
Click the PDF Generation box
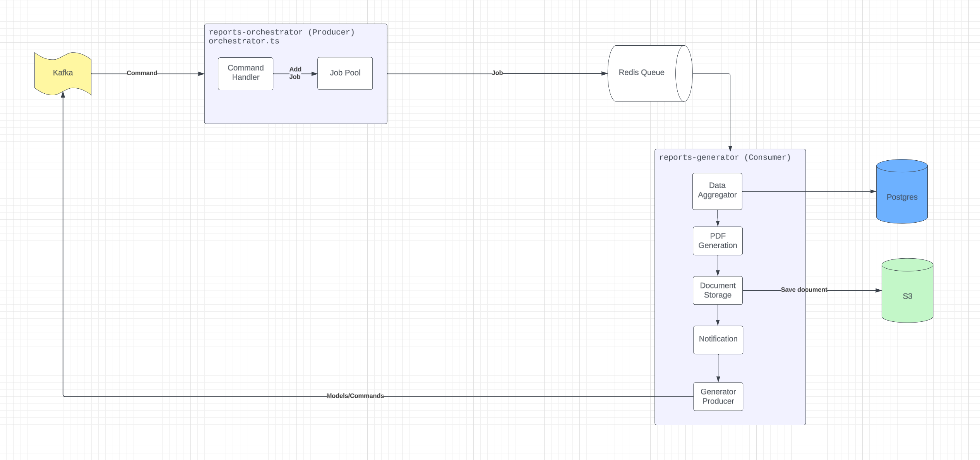[718, 241]
